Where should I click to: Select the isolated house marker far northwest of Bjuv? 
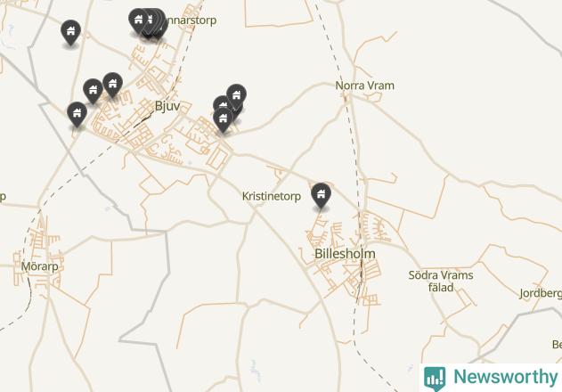pos(70,33)
